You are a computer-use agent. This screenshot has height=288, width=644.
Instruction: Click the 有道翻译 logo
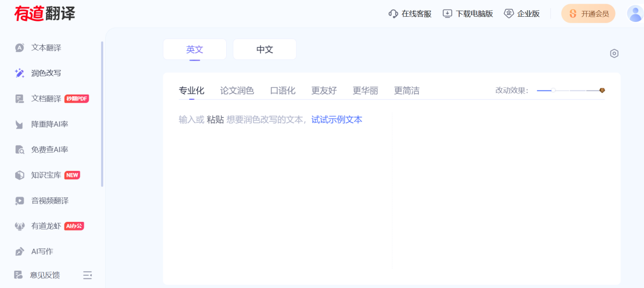point(45,13)
